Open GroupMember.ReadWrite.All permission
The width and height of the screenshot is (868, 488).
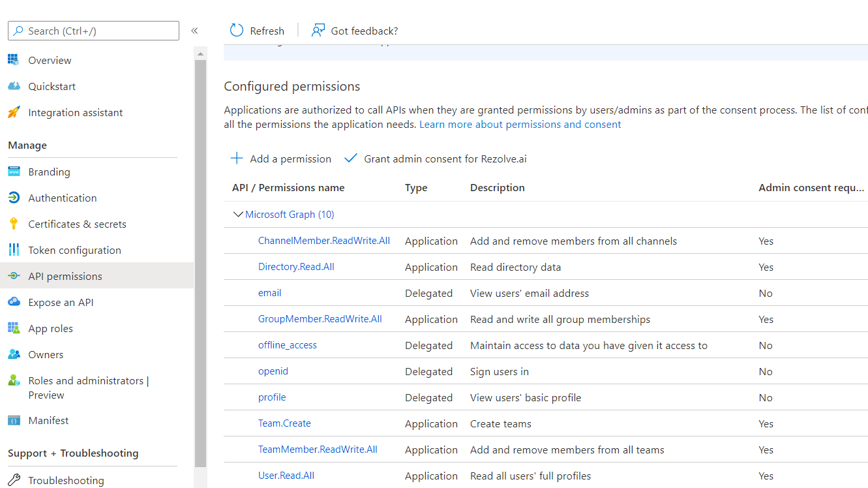[x=320, y=318]
